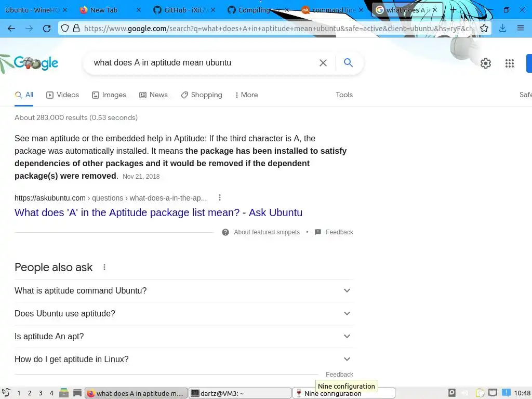Image resolution: width=532 pixels, height=399 pixels.
Task: Open the shield tracking protection icon
Action: point(65,28)
